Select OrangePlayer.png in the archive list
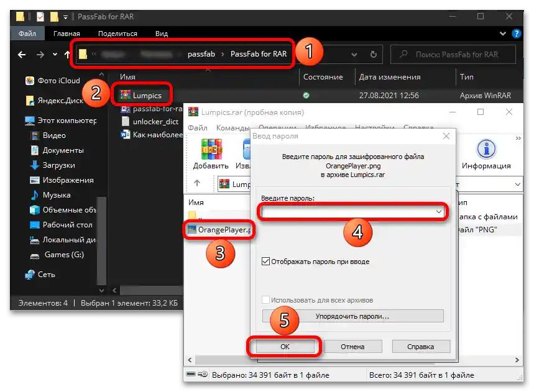 pos(219,230)
